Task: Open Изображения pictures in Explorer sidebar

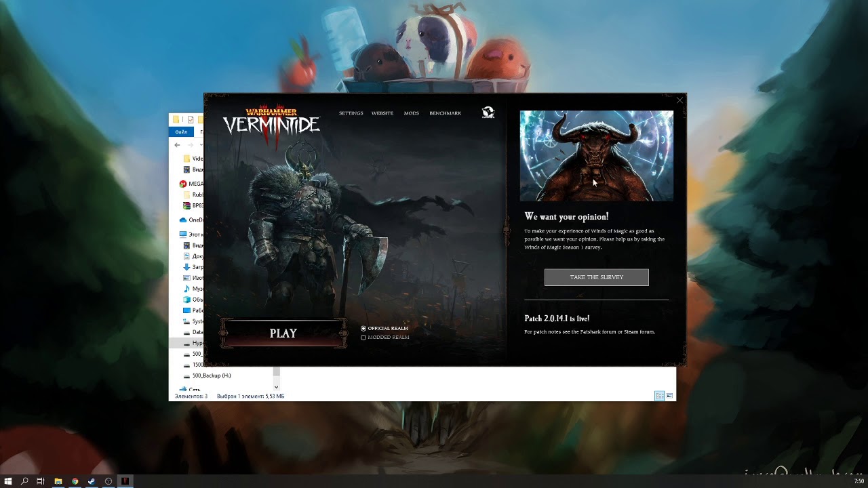Action: pyautogui.click(x=193, y=278)
